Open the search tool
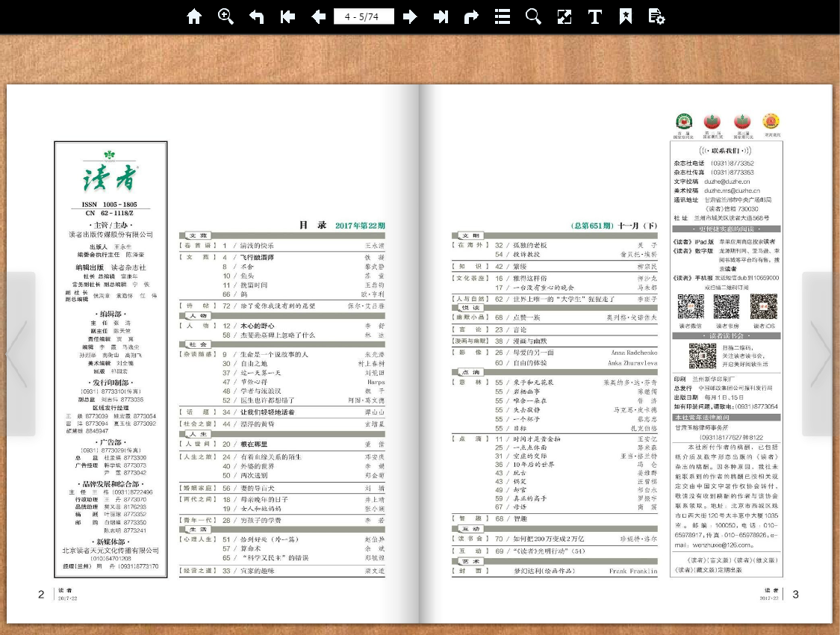Screen dimensions: 840x635 pyautogui.click(x=533, y=16)
